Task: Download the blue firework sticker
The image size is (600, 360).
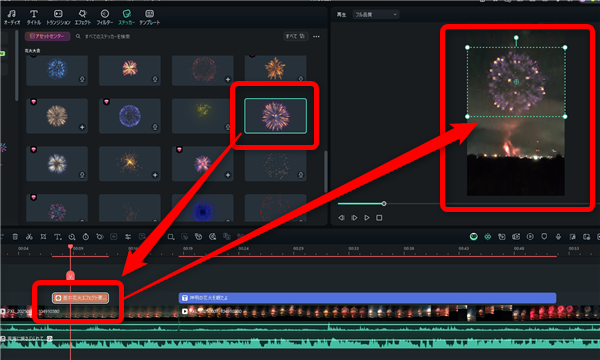Action: click(x=82, y=80)
